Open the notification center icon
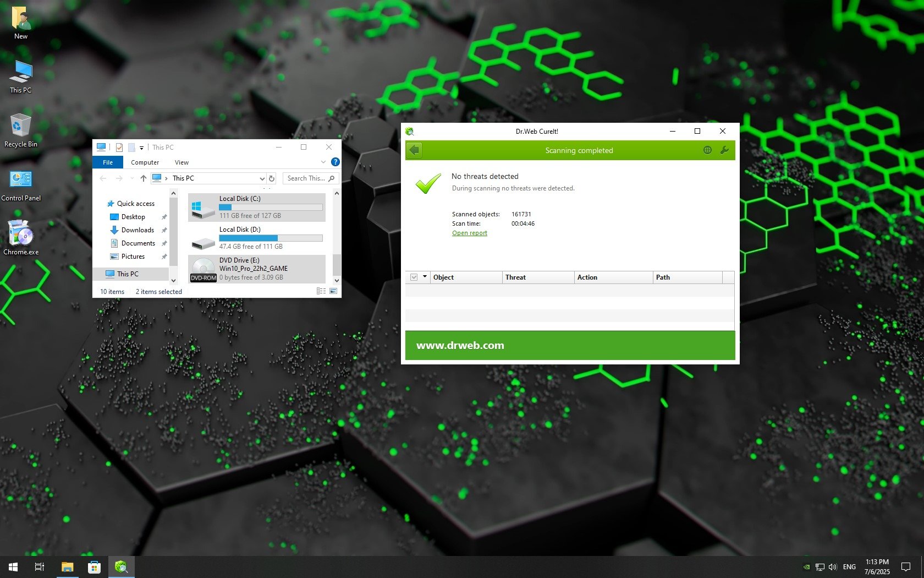 click(x=906, y=567)
